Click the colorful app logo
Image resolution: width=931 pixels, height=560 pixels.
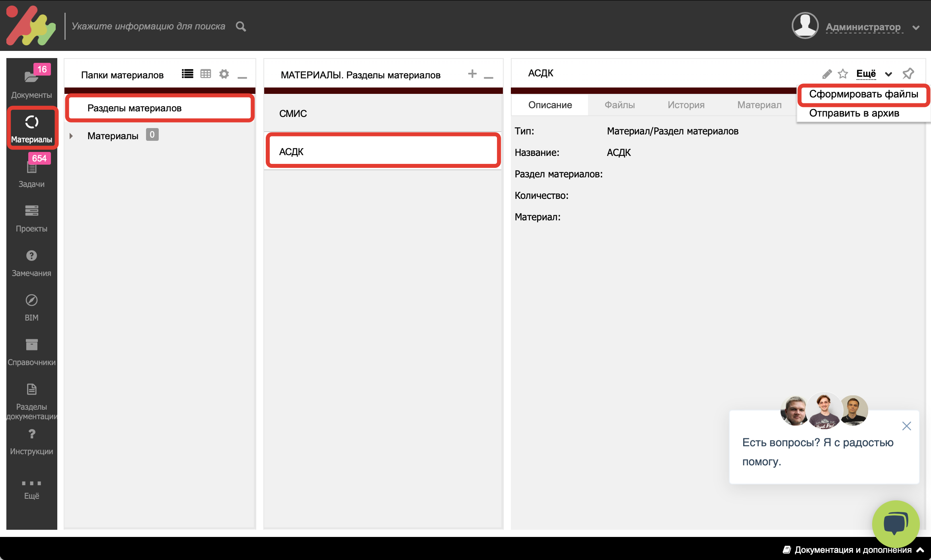(31, 25)
